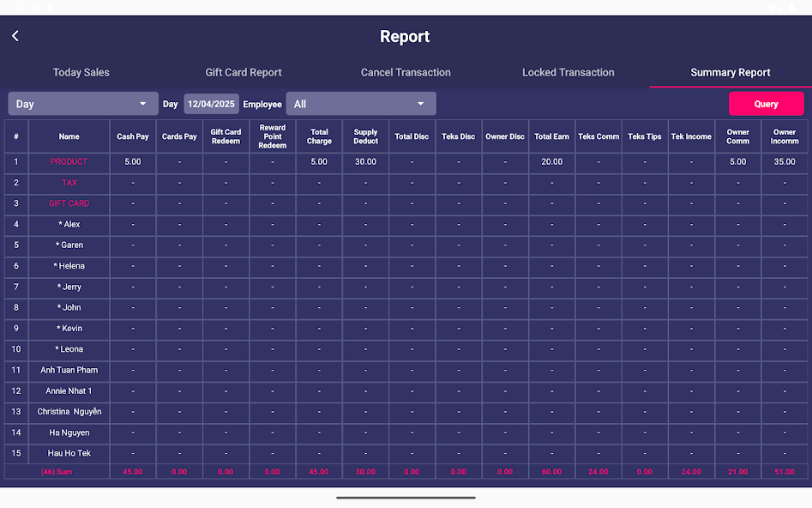Click the Total Charge column header

point(319,136)
